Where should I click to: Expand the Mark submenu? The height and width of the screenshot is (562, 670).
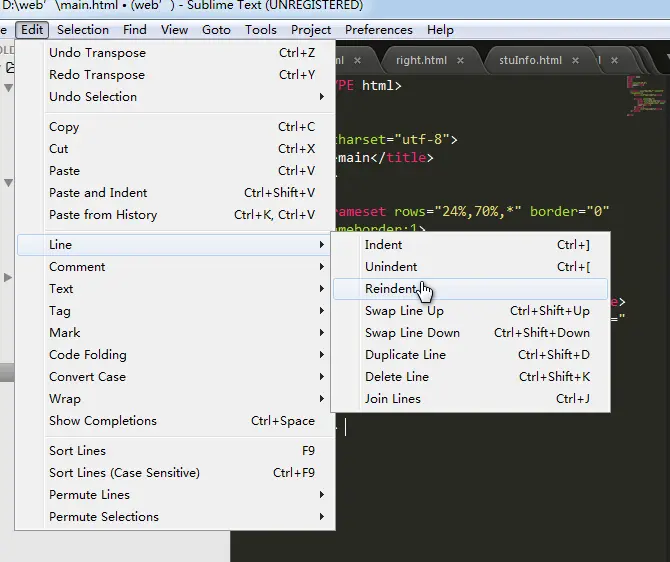[175, 333]
